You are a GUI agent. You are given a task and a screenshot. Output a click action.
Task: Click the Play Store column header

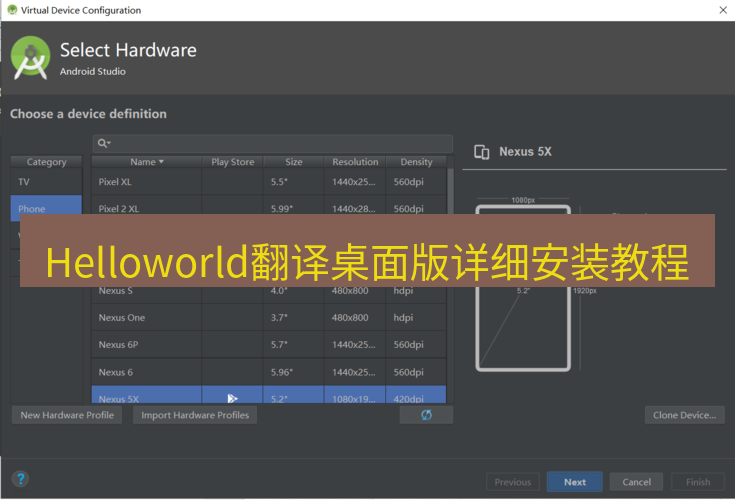[232, 162]
